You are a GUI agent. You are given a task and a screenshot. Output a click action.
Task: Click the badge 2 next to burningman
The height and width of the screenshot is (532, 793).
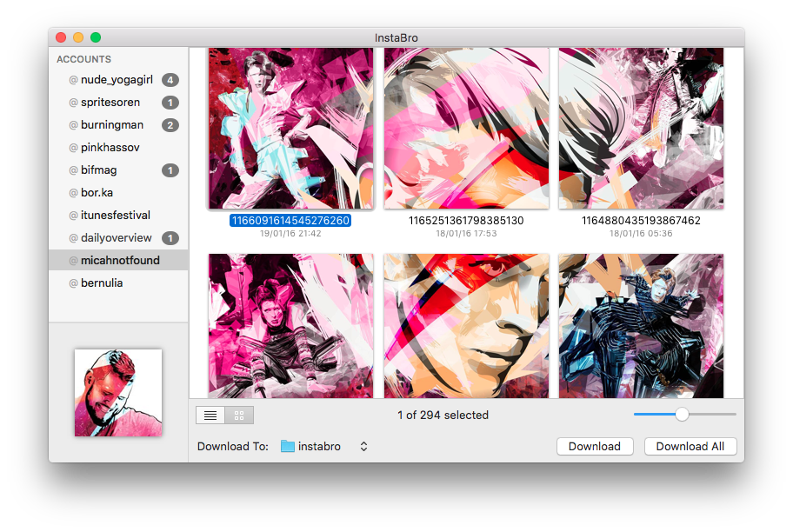(170, 125)
